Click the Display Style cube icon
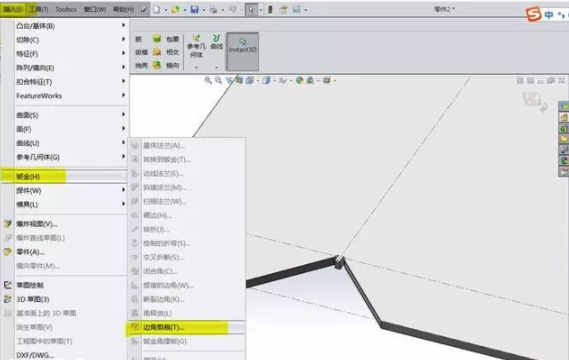Viewport: 569px width, 360px height. point(266,80)
